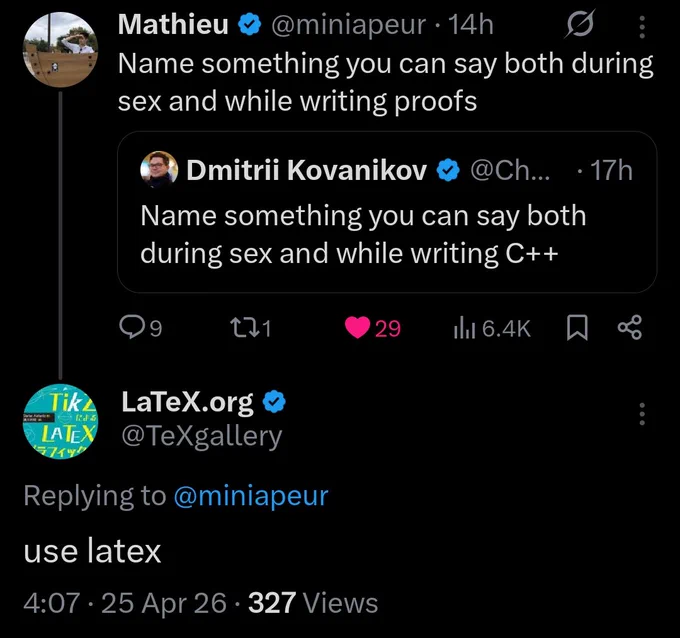Open reply comments on Mathieu's tweet
The width and height of the screenshot is (680, 638).
click(141, 328)
